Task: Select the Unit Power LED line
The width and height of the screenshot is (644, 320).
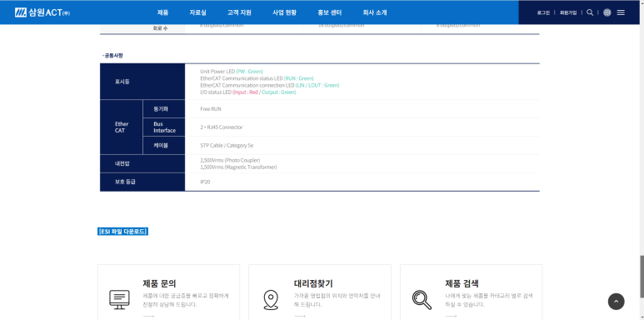Action: (232, 71)
